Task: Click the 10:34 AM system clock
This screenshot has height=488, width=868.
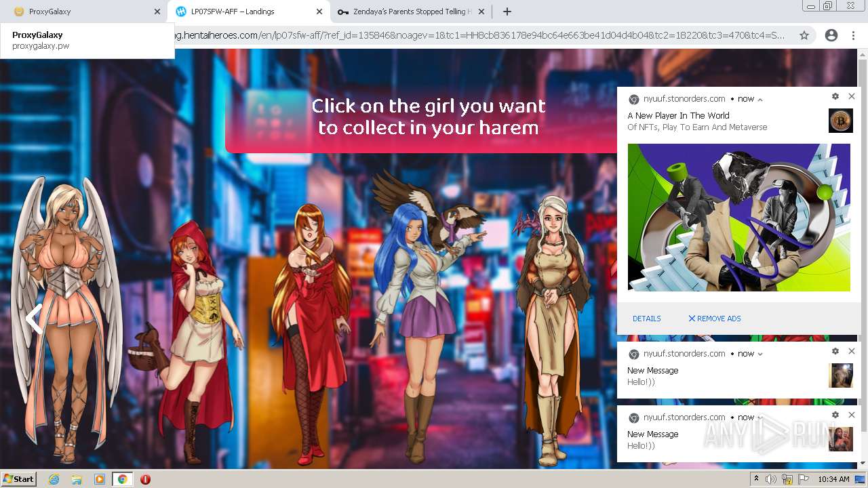Action: pyautogui.click(x=833, y=479)
